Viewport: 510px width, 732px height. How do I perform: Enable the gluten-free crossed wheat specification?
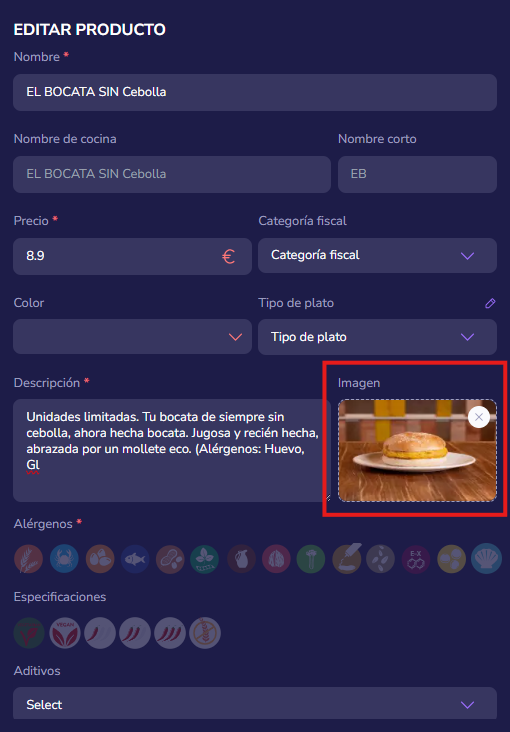205,633
